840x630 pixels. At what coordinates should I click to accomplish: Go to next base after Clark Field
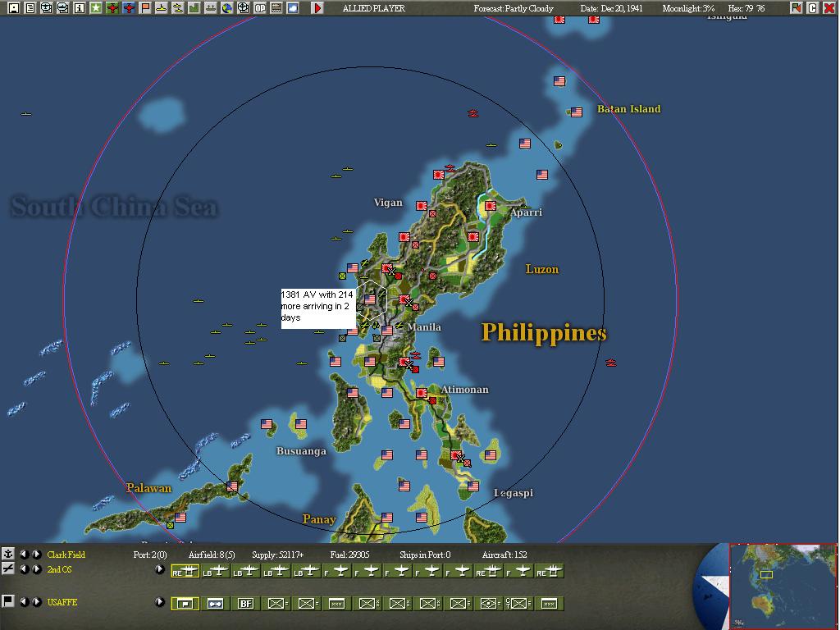(x=36, y=555)
